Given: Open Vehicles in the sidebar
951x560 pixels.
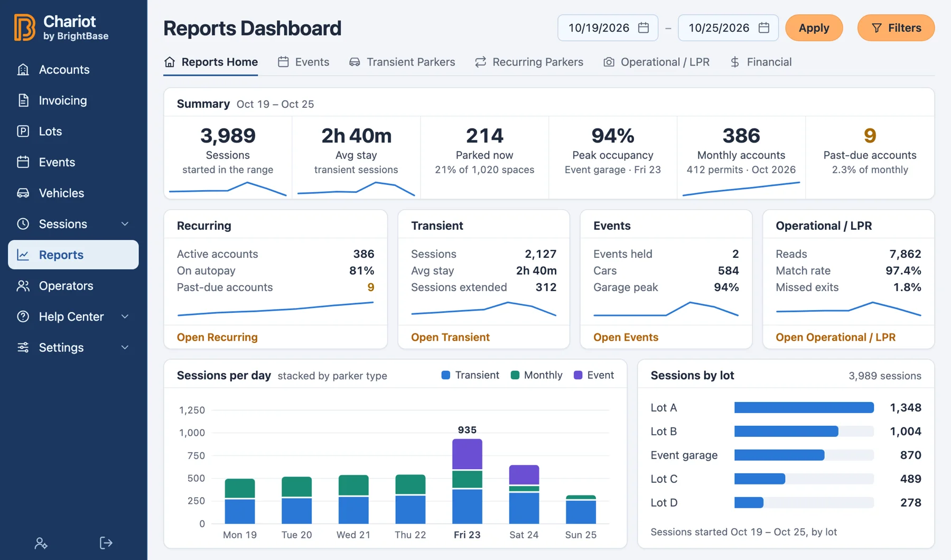Looking at the screenshot, I should [73, 193].
